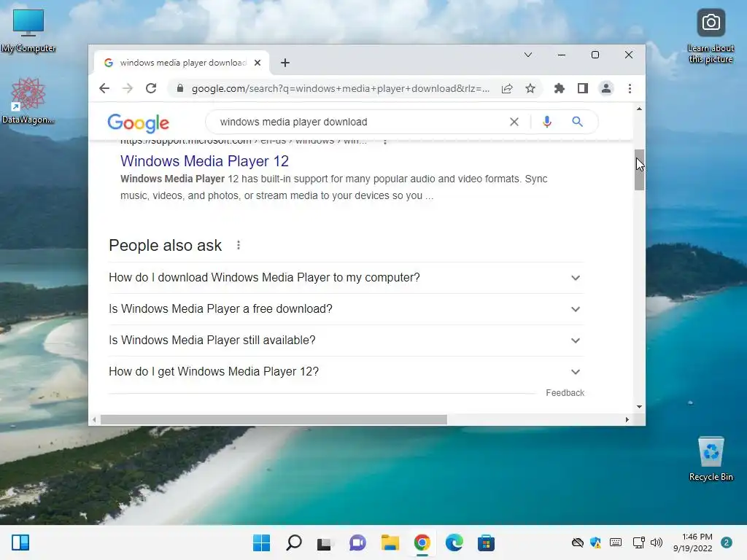
Task: Click the Chrome address bar URL
Action: tap(340, 88)
